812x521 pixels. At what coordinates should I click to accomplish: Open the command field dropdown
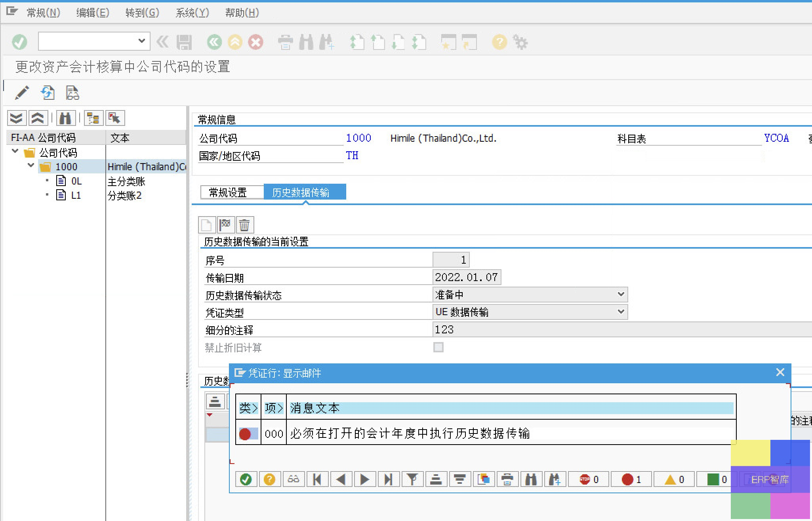point(141,41)
